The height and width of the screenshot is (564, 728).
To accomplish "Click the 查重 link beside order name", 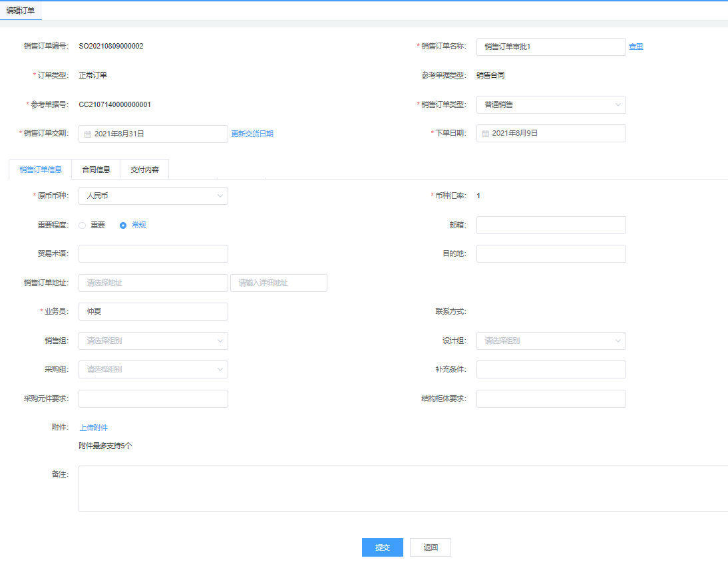I will [x=636, y=47].
